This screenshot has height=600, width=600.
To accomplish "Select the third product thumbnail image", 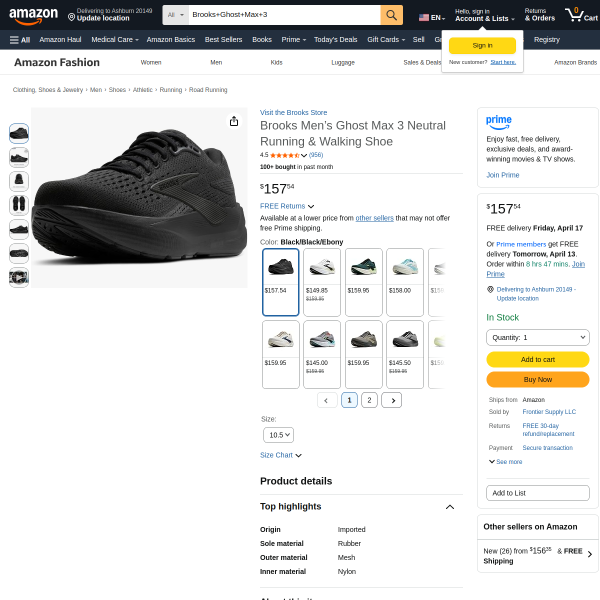I will coord(19,181).
